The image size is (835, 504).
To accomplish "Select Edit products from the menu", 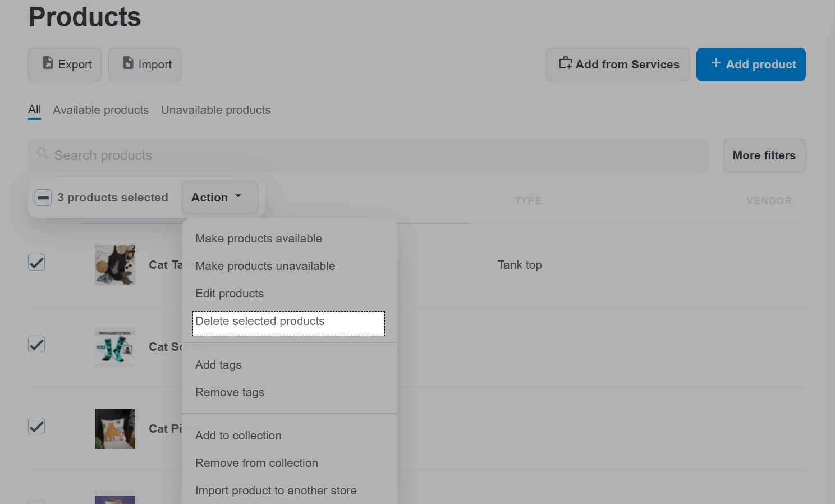I will [229, 293].
